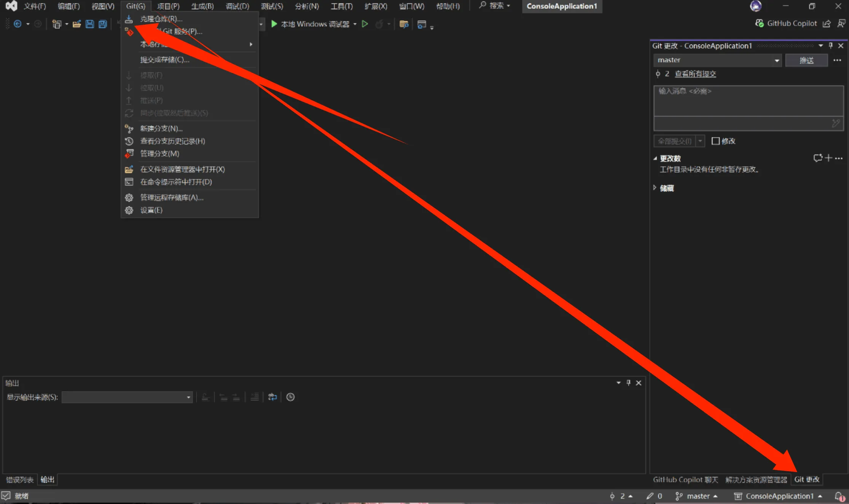Screen dimensions: 849x504
Task: Expand the 储藏 stashes section
Action: [x=655, y=188]
